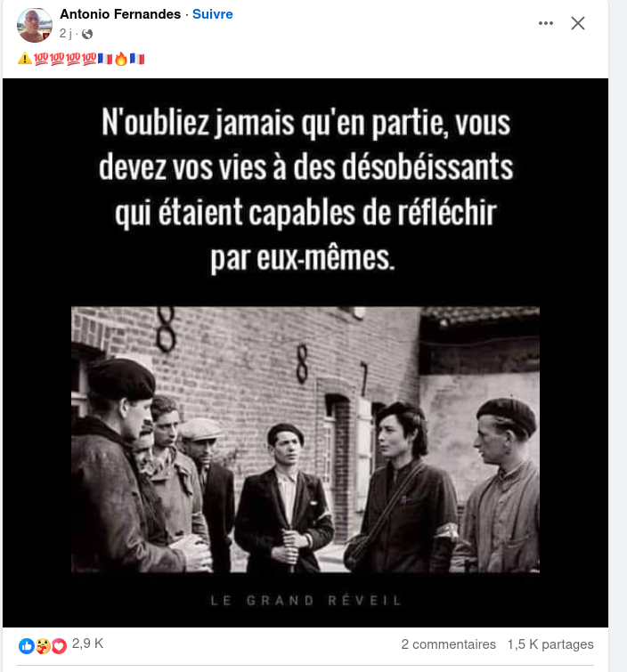Open the 2,9 K reactions list

pyautogui.click(x=87, y=644)
